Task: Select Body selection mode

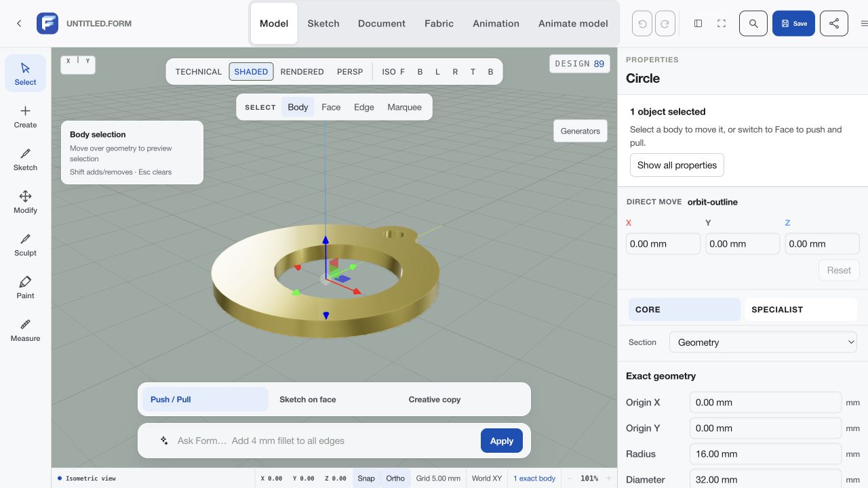Action: (x=298, y=107)
